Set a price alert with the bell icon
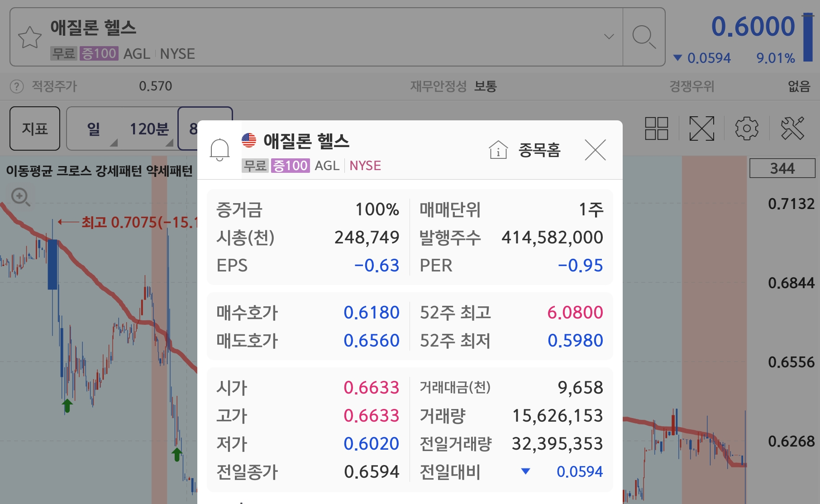The height and width of the screenshot is (504, 820). coord(219,150)
